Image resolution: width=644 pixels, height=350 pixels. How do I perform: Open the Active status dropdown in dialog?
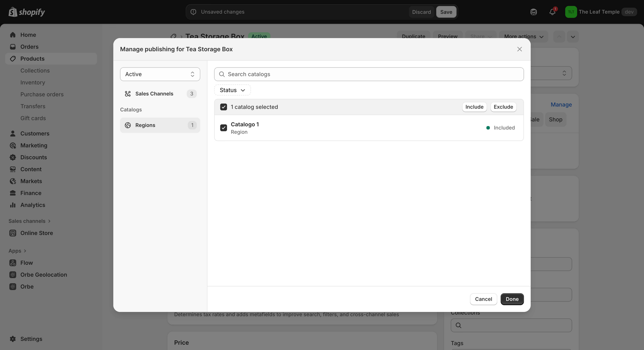pos(160,74)
